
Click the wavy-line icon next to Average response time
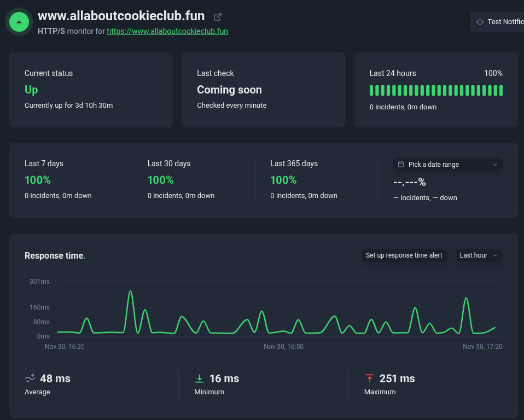(x=30, y=378)
